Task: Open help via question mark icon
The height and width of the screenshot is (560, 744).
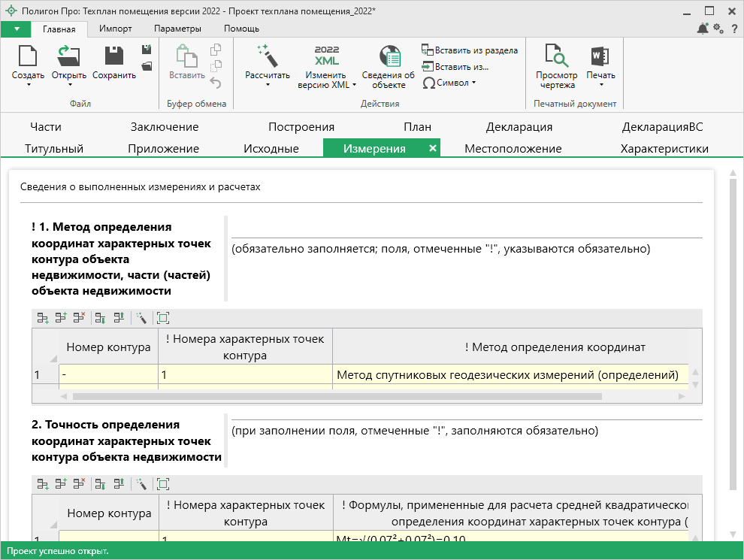Action: coord(733,29)
